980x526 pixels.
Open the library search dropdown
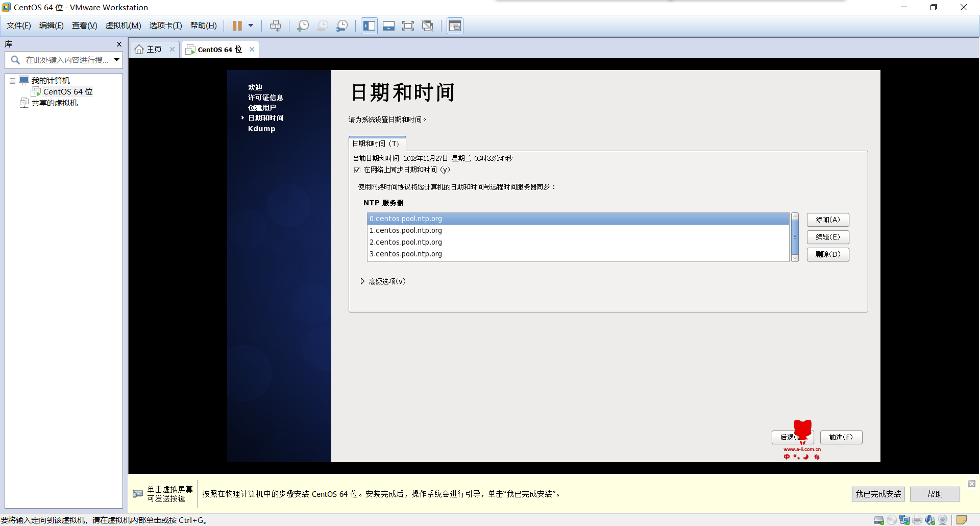point(117,60)
